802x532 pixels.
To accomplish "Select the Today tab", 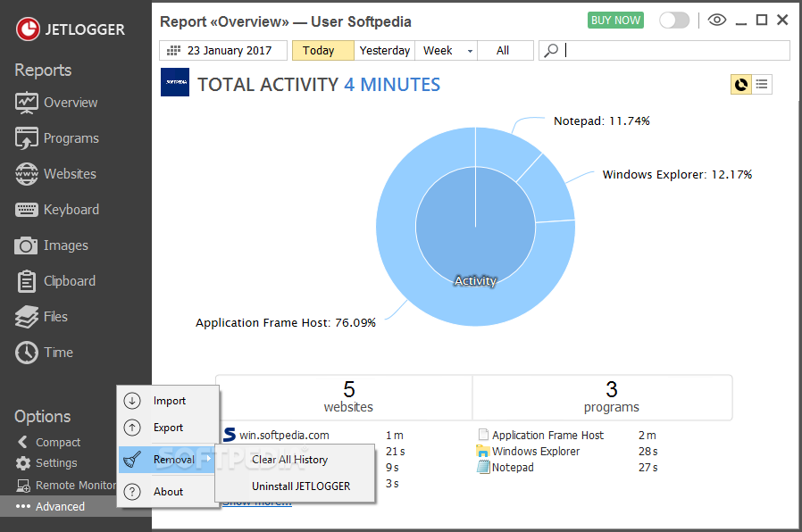I will coord(322,51).
